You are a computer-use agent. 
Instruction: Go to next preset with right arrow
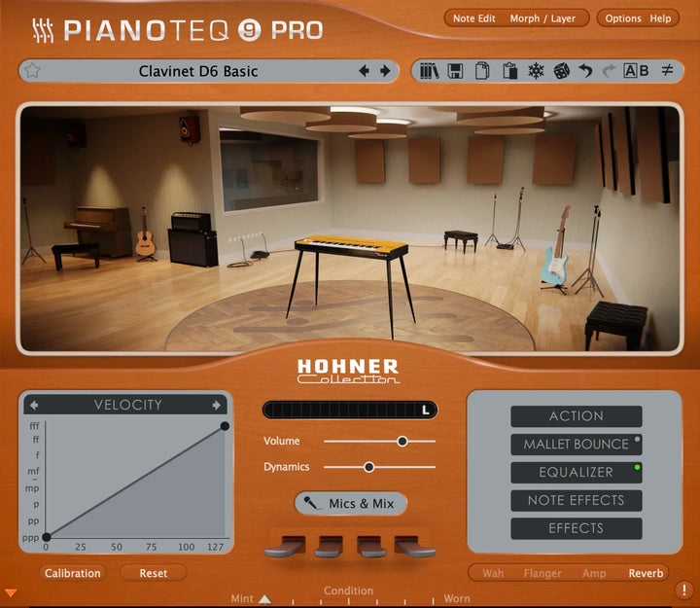pos(385,71)
